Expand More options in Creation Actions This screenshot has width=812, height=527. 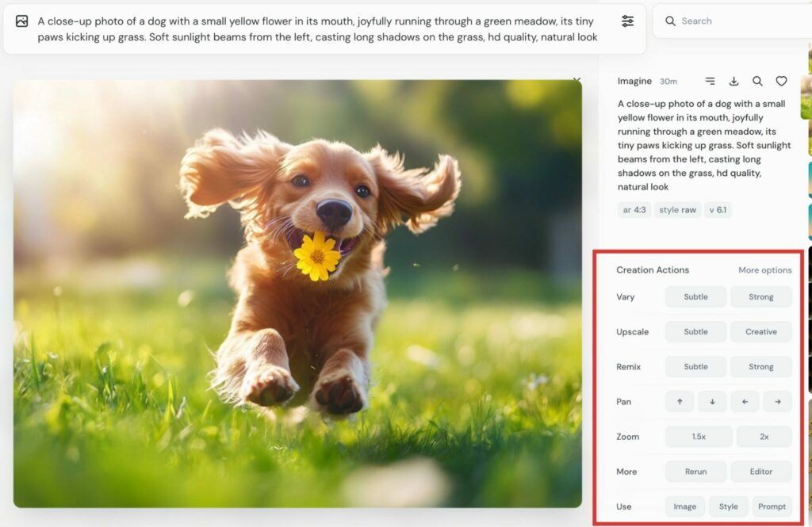pyautogui.click(x=764, y=270)
